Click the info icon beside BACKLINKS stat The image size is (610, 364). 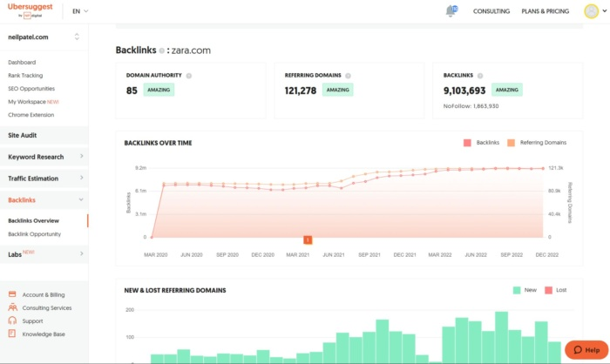[x=480, y=76]
